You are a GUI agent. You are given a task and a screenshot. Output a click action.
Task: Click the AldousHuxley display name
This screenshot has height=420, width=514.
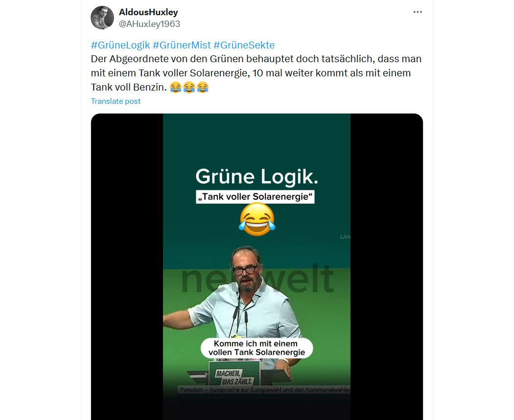click(148, 12)
